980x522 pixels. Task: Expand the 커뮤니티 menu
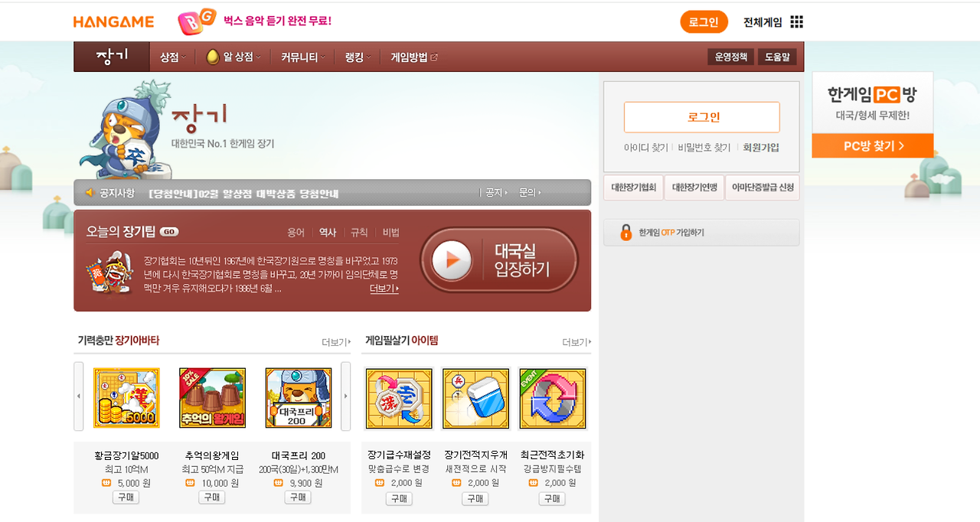(302, 57)
